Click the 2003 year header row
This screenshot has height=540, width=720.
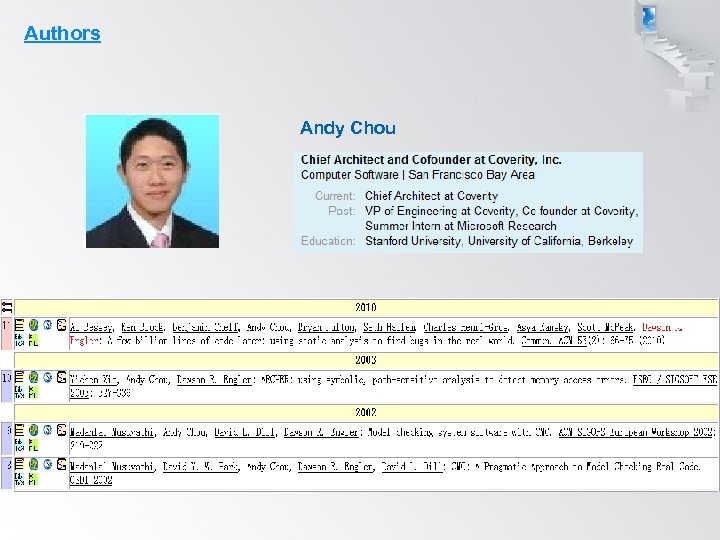pyautogui.click(x=366, y=360)
